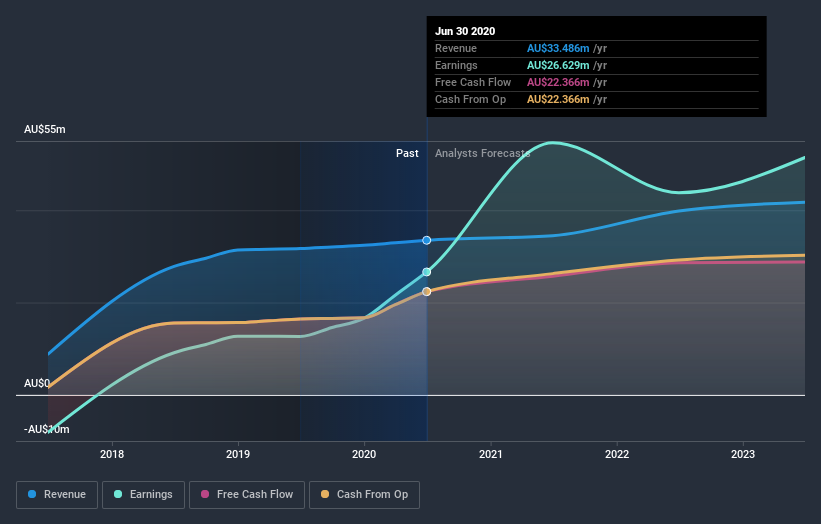
Task: Click the Past section label
Action: 407,153
